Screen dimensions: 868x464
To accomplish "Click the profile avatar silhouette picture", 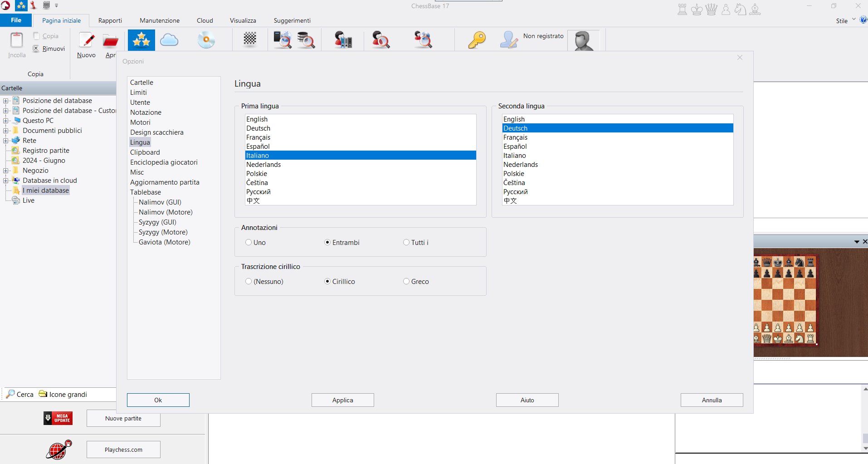I will tap(583, 40).
